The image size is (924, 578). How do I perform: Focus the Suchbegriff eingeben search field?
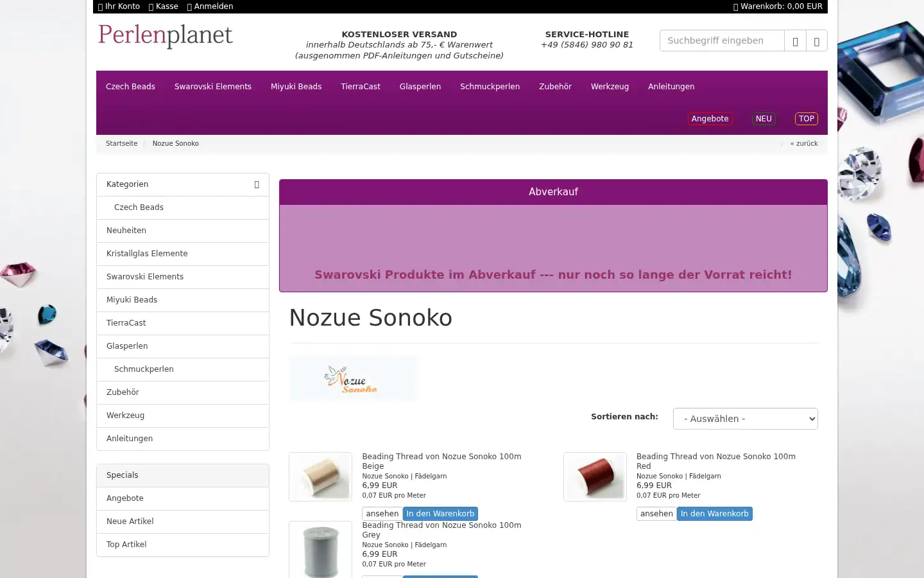pyautogui.click(x=722, y=40)
